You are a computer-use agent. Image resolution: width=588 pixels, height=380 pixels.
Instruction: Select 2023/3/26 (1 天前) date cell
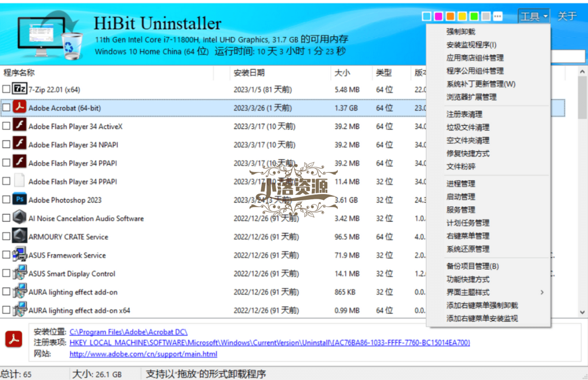(x=262, y=108)
